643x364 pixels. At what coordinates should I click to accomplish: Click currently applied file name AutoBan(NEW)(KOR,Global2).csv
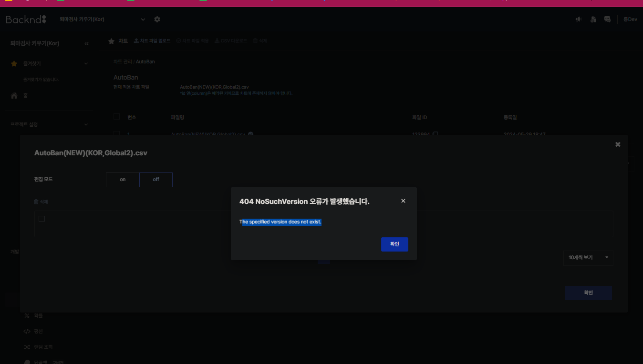click(214, 87)
